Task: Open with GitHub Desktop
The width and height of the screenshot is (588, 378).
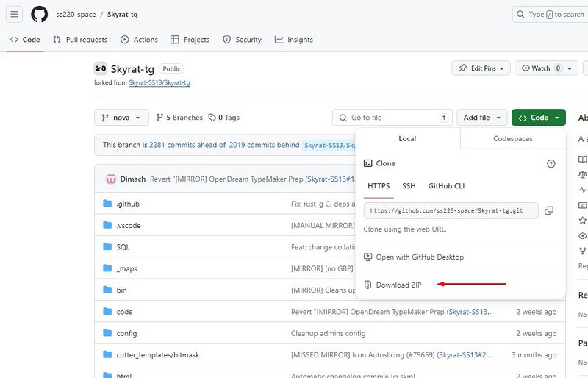Action: pyautogui.click(x=419, y=257)
